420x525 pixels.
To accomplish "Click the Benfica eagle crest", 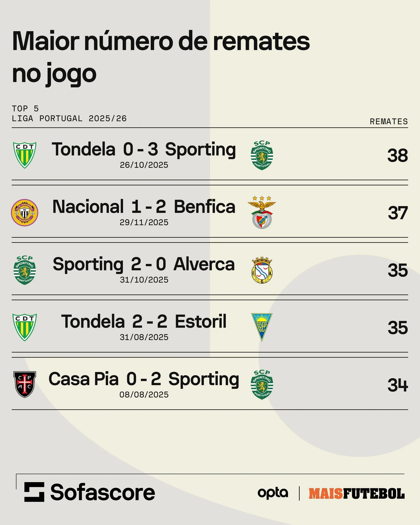I will [x=262, y=212].
